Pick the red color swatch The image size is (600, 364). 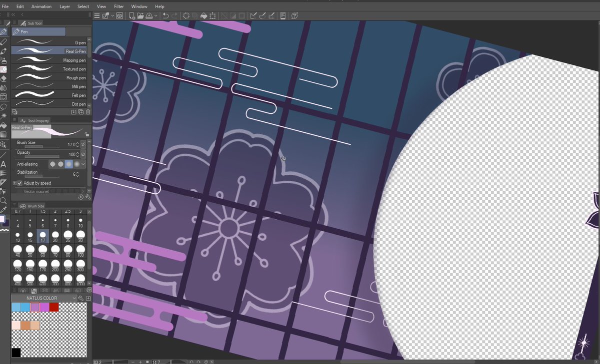click(x=54, y=307)
